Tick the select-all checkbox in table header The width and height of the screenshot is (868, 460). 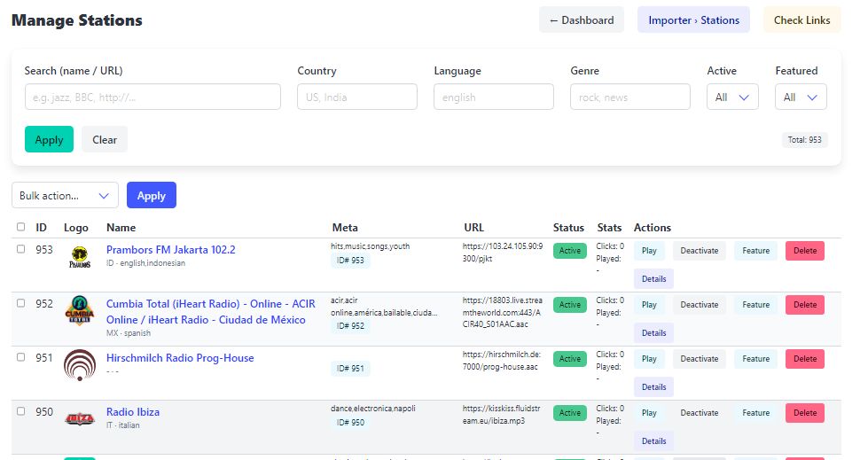(x=21, y=228)
